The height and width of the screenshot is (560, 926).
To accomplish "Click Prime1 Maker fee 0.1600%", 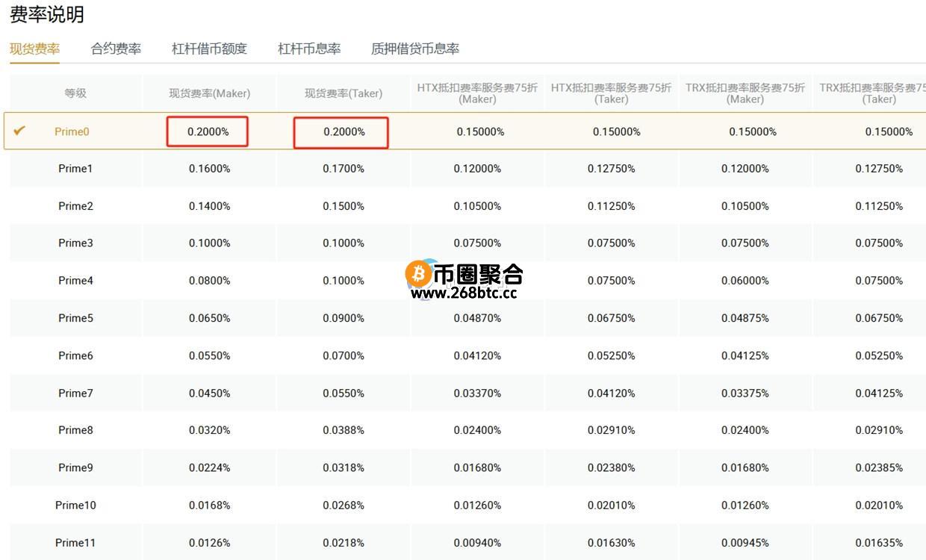I will [209, 169].
